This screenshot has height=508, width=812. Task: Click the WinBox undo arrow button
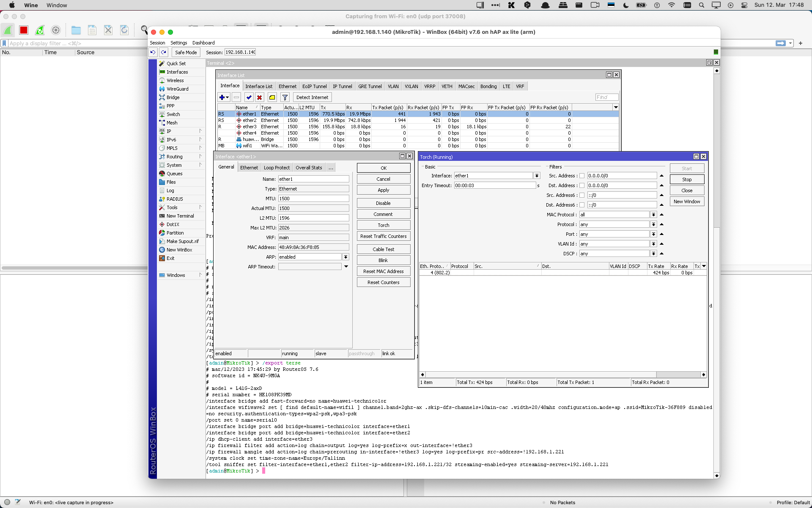153,52
